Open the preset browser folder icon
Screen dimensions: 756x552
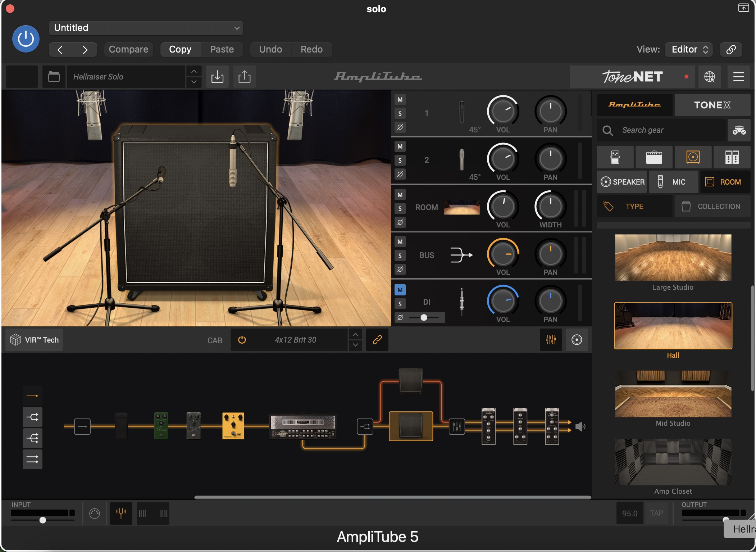tap(54, 77)
